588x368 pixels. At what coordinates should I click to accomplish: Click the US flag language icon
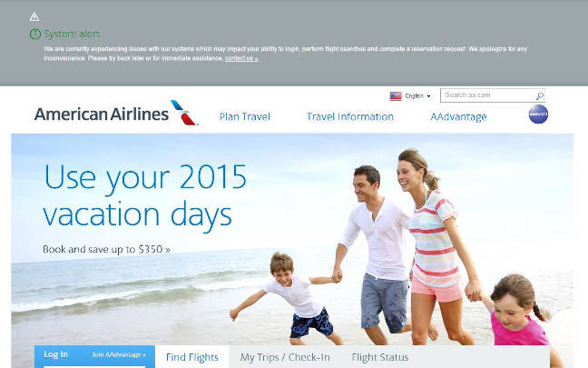pos(396,96)
